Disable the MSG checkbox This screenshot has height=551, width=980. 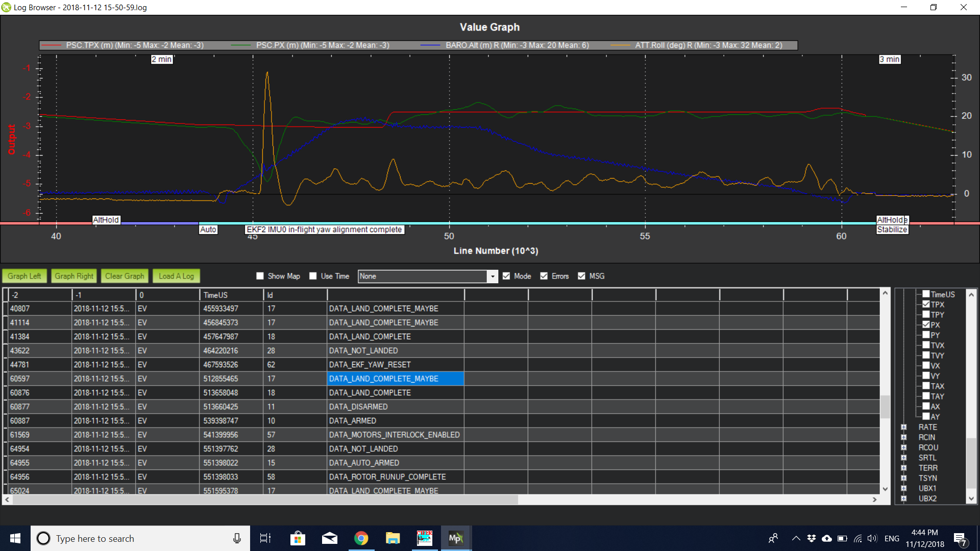pos(581,275)
